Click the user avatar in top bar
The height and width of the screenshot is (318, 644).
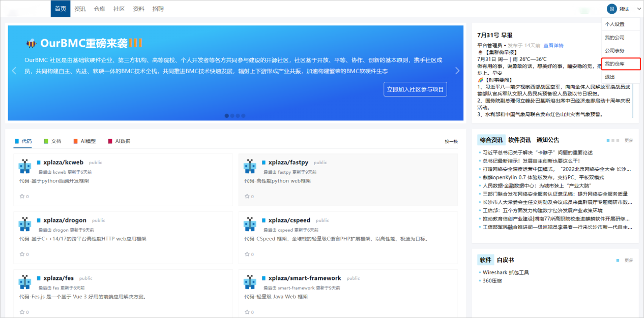point(611,9)
